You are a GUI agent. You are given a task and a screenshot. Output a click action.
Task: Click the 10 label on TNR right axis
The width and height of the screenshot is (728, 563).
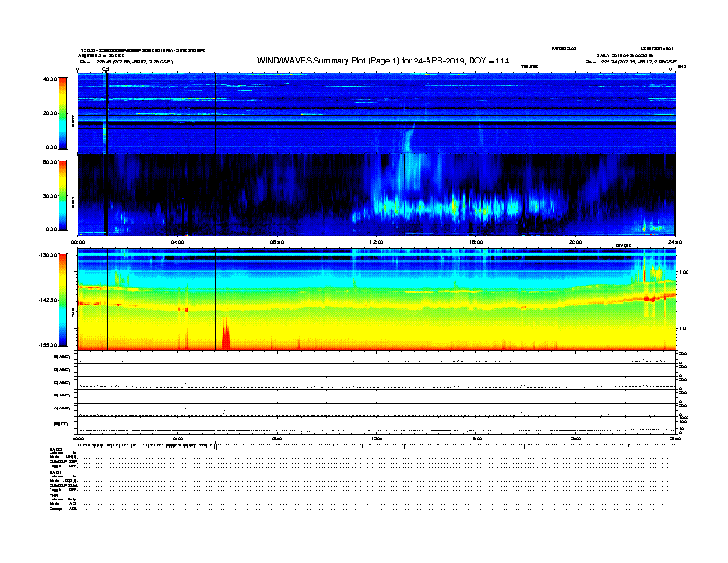(682, 328)
